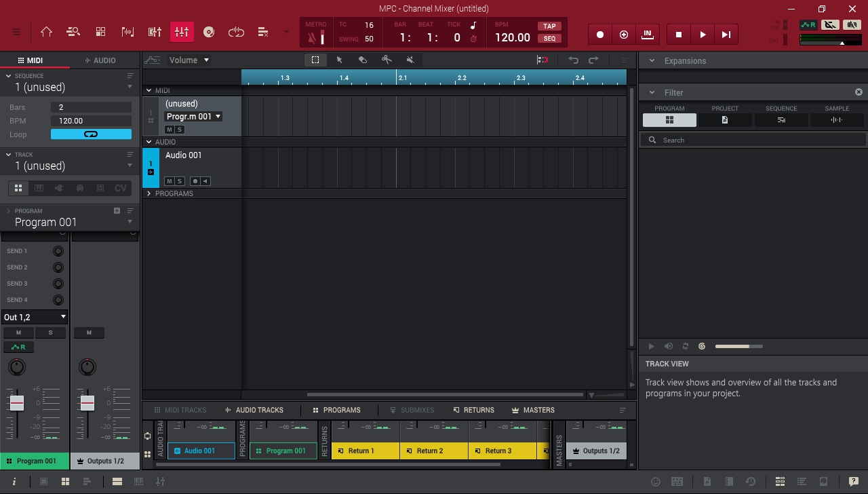Viewport: 868px width, 494px height.
Task: Adjust the SEND 1 knob
Action: (x=58, y=251)
